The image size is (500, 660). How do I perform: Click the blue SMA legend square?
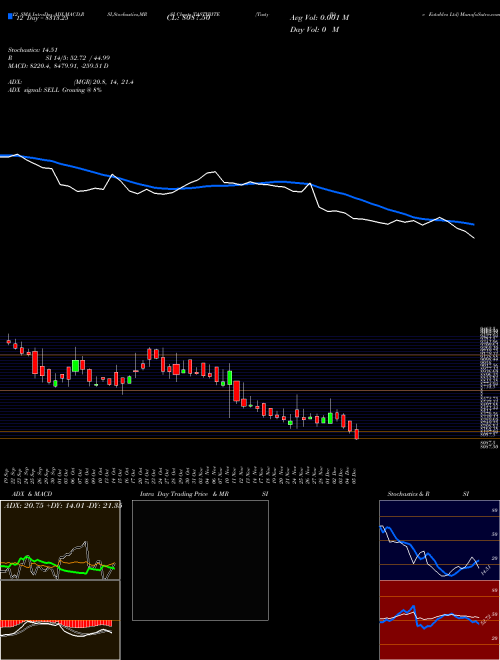coord(10,16)
